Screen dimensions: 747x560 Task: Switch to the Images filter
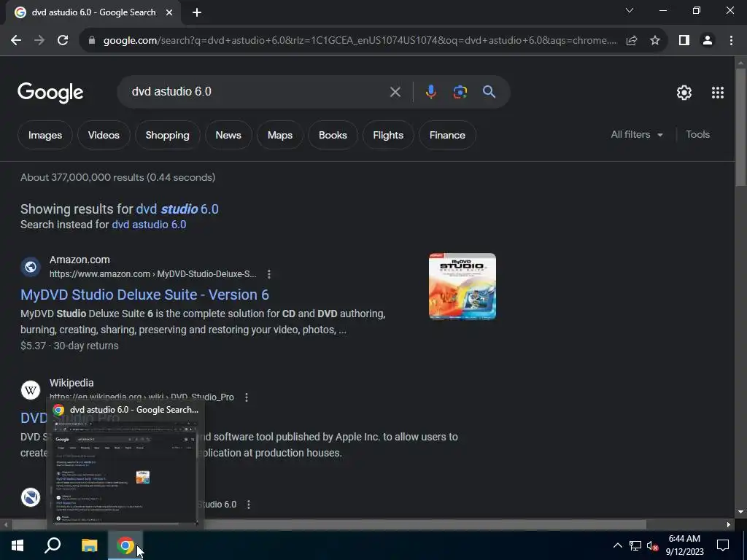pyautogui.click(x=45, y=135)
